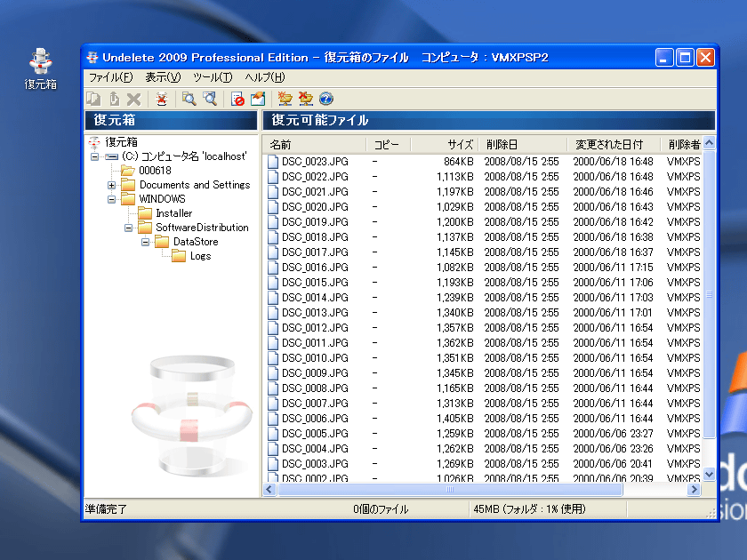Expand Documents and Settings node
The width and height of the screenshot is (747, 560).
(x=111, y=185)
